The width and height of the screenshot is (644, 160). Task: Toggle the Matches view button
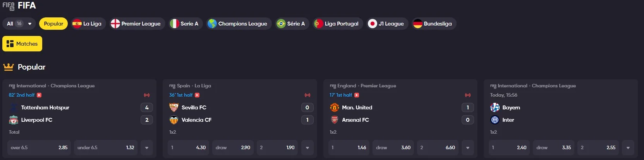click(22, 44)
